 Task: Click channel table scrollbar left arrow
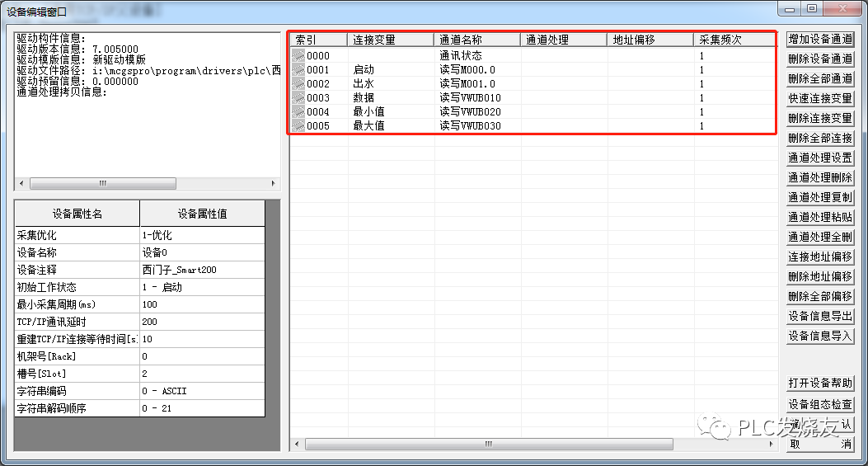(x=298, y=444)
